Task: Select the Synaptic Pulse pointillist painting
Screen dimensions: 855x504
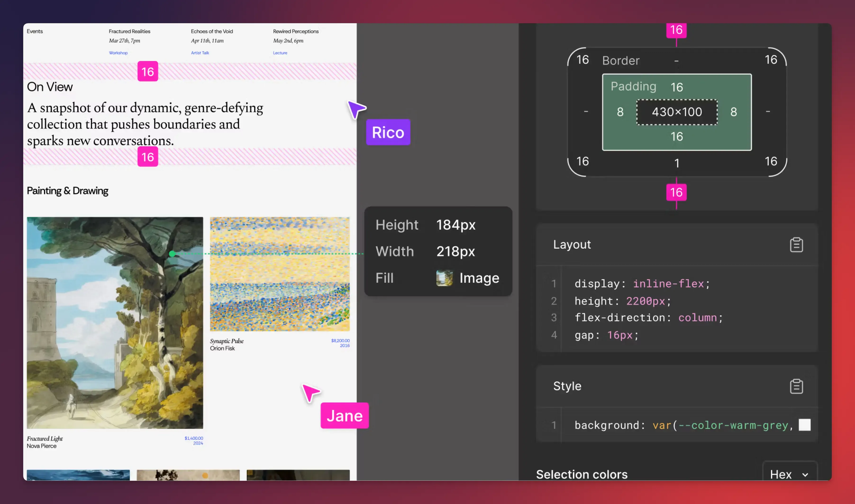Action: point(279,274)
